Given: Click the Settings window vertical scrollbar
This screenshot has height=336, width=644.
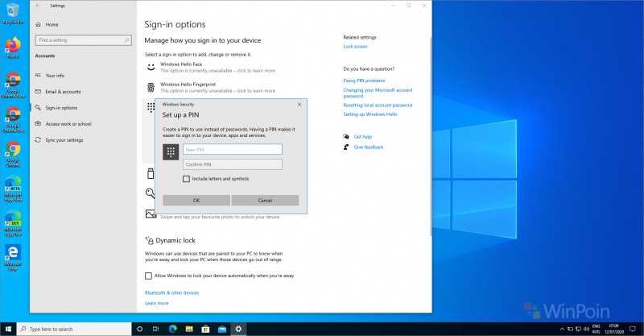Looking at the screenshot, I should tap(431, 135).
